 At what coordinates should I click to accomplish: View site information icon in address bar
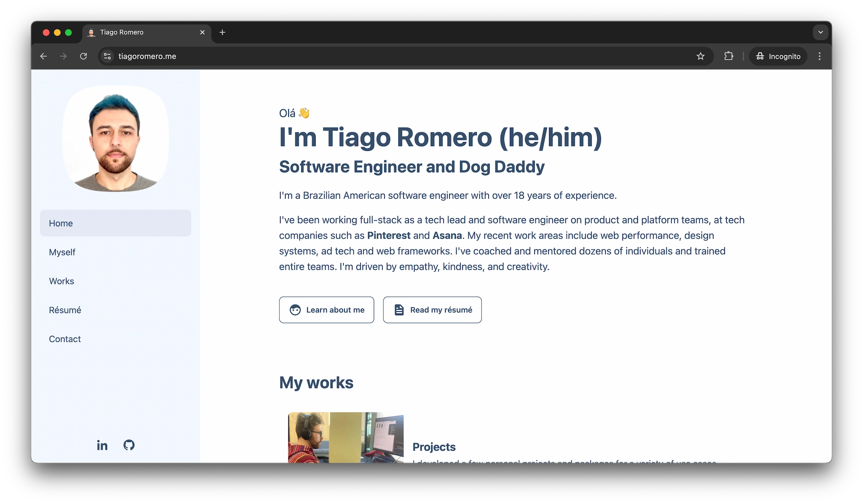point(107,56)
